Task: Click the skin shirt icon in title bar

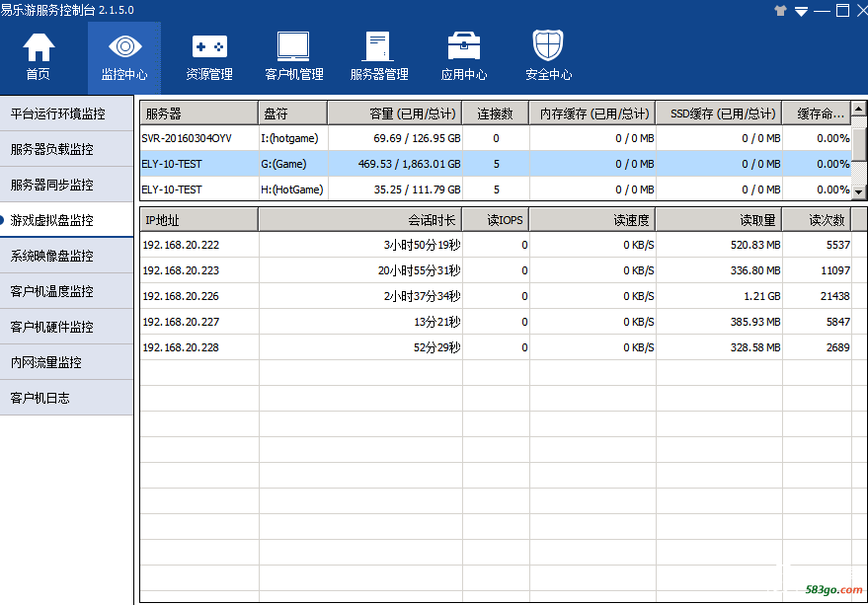Action: (780, 11)
